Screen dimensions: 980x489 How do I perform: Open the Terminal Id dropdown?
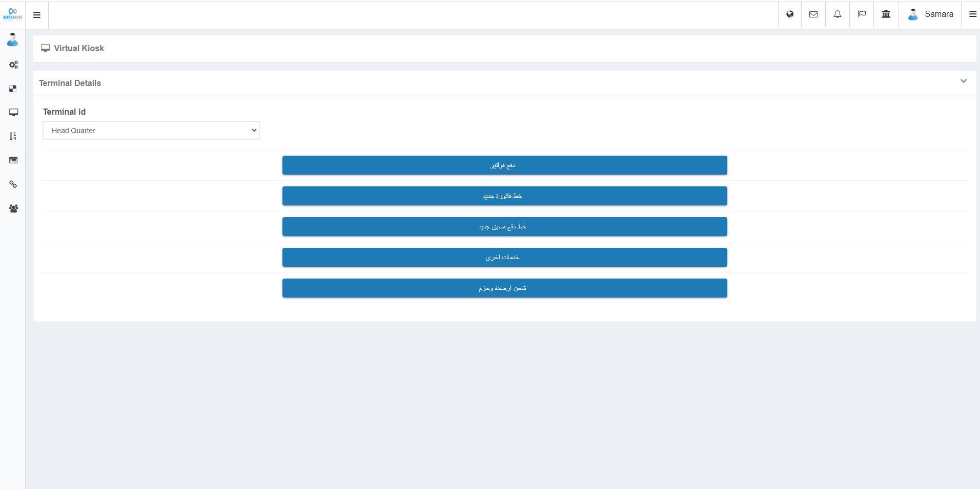(x=151, y=131)
